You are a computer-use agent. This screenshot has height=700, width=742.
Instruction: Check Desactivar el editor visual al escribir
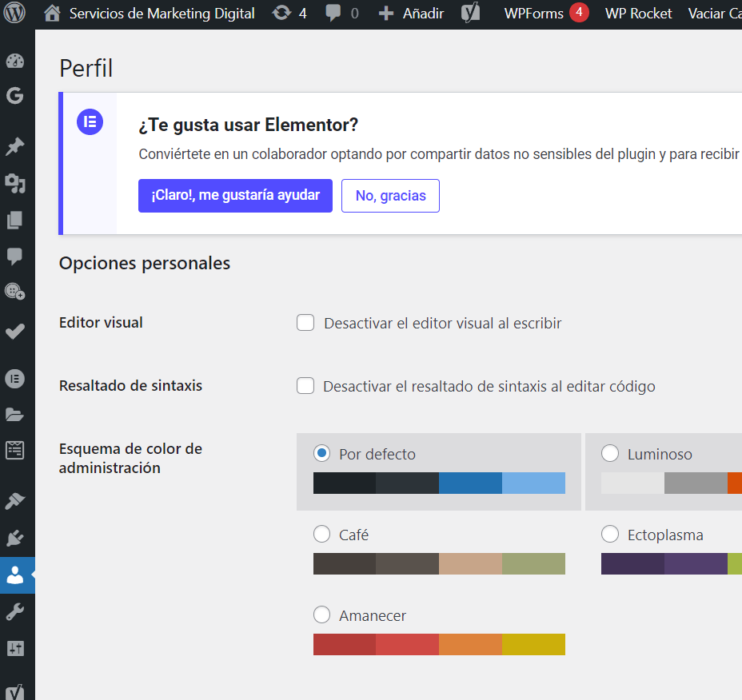pos(305,323)
